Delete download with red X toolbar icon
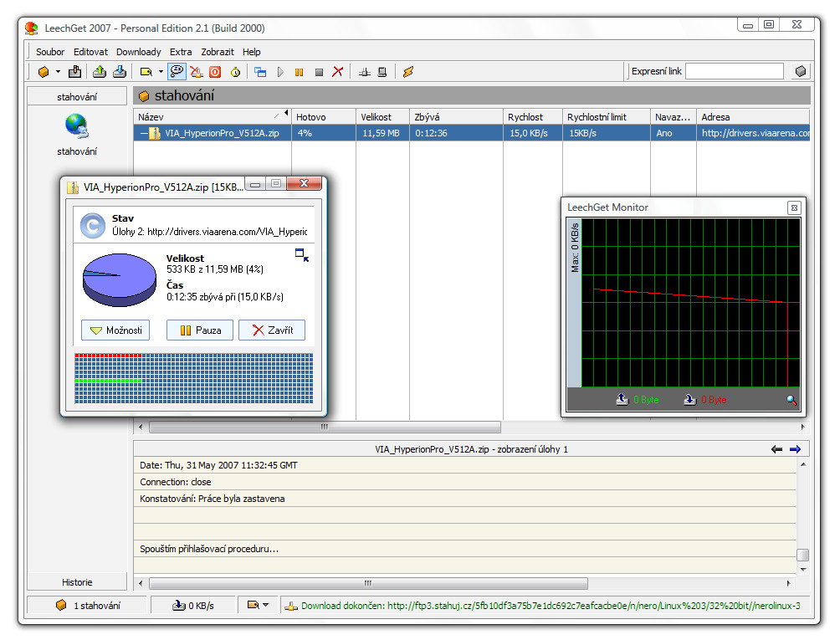This screenshot has width=840, height=640. (x=337, y=72)
